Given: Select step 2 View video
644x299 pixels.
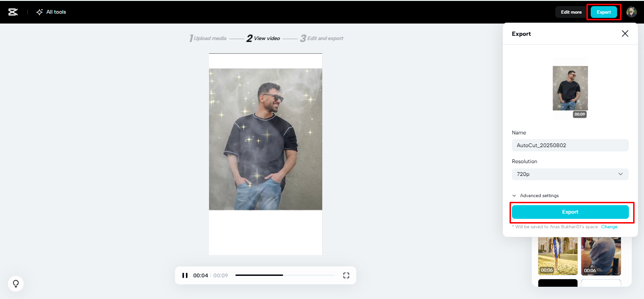Looking at the screenshot, I should point(263,38).
